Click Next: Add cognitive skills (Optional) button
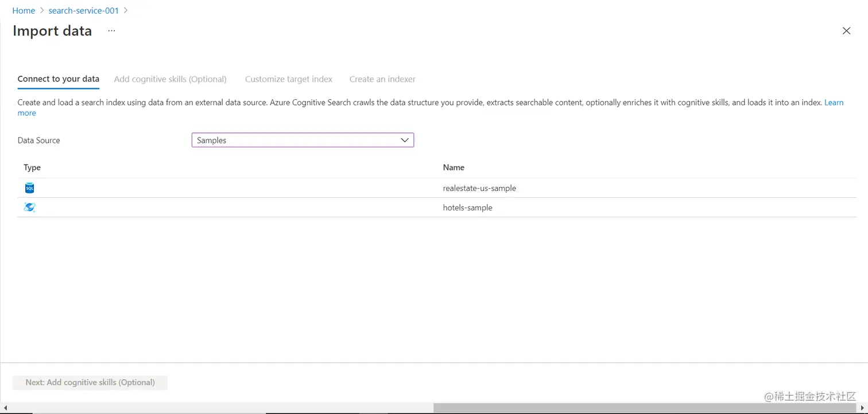Image resolution: width=868 pixels, height=414 pixels. 90,382
